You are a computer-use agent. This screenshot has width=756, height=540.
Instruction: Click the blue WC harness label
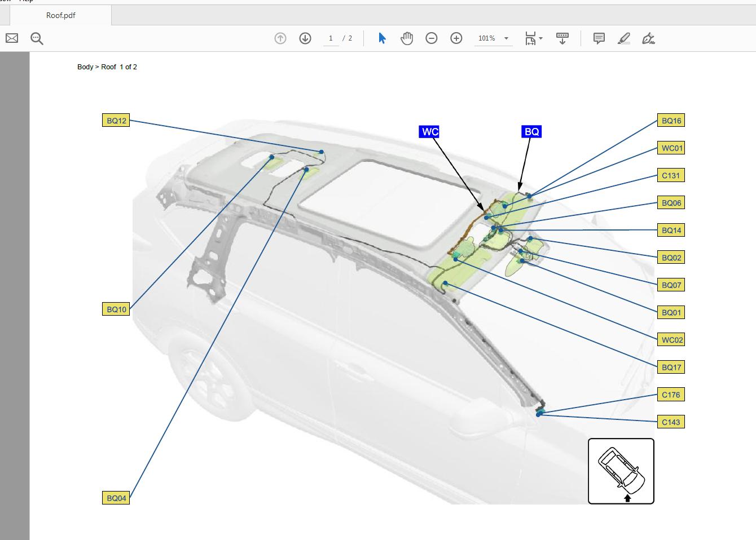point(430,132)
